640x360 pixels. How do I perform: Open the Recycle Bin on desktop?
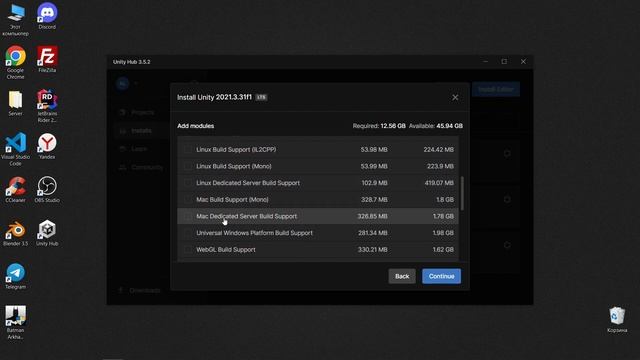coord(617,320)
